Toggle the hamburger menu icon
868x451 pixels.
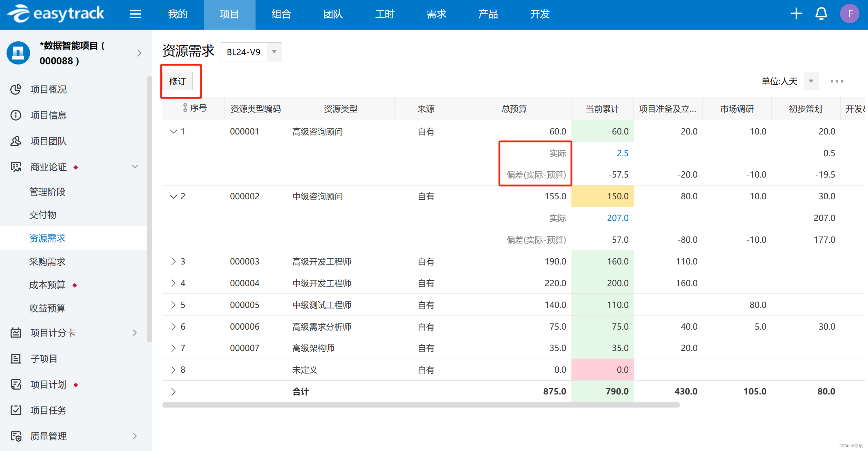[x=135, y=14]
